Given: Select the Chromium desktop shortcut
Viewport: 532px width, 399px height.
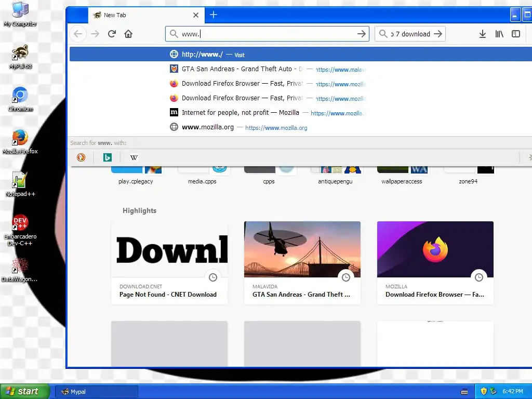Looking at the screenshot, I should (20, 99).
